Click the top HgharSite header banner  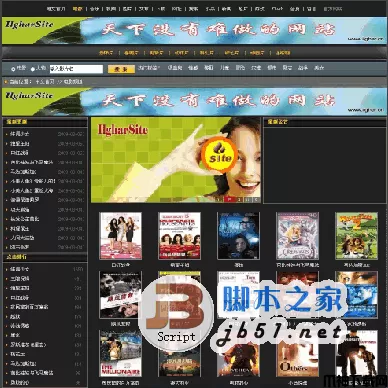[194, 30]
